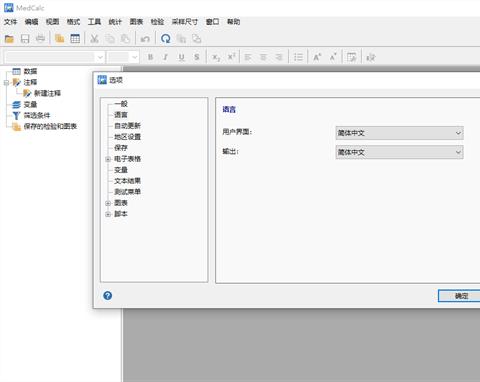The image size is (480, 382).
Task: Expand the 脚本 node in options tree
Action: click(108, 214)
